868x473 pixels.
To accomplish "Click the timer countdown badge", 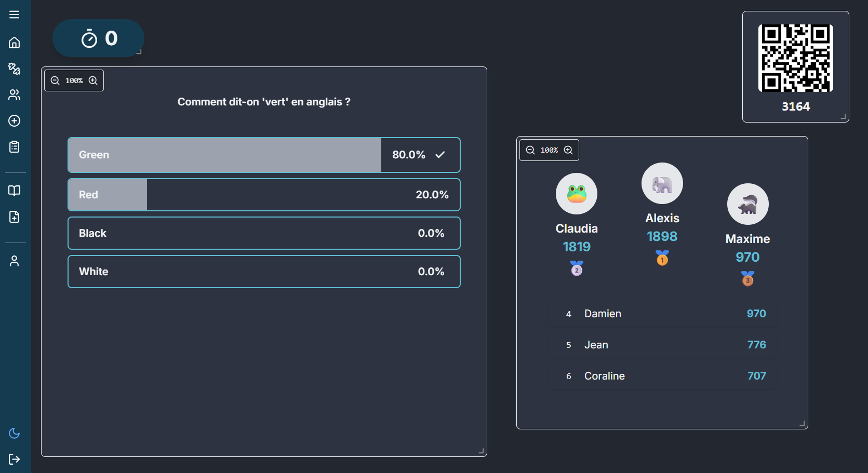I will tap(99, 38).
